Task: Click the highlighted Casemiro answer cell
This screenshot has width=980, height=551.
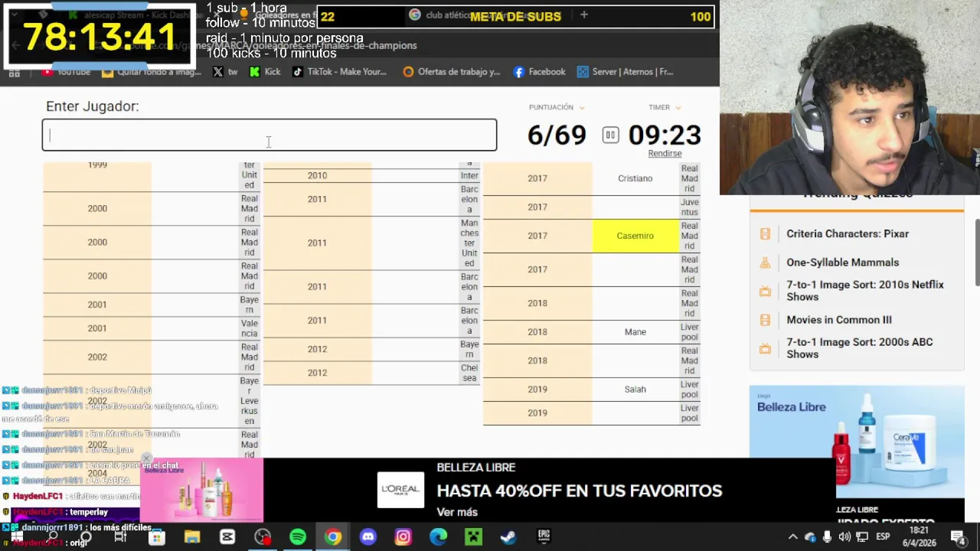Action: pyautogui.click(x=635, y=236)
